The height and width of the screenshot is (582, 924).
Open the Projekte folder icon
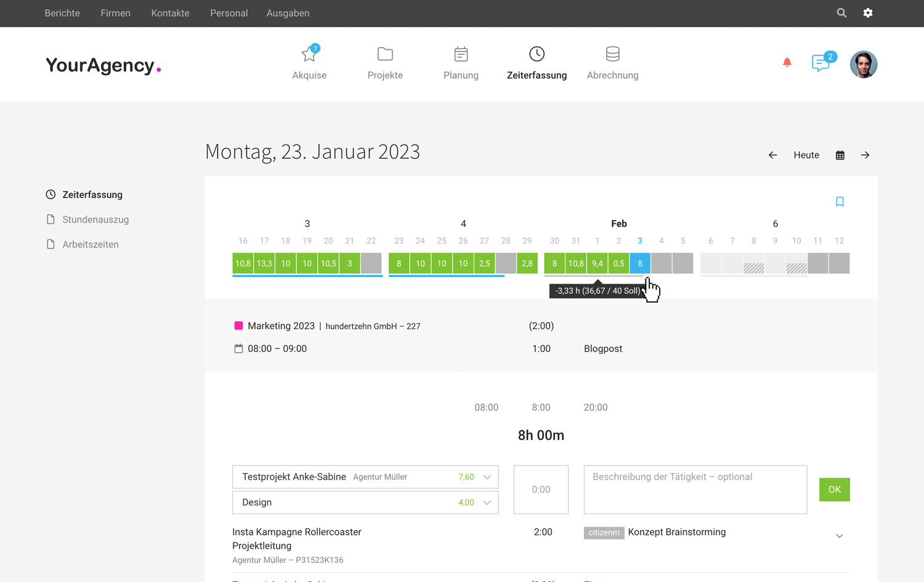[x=385, y=54]
